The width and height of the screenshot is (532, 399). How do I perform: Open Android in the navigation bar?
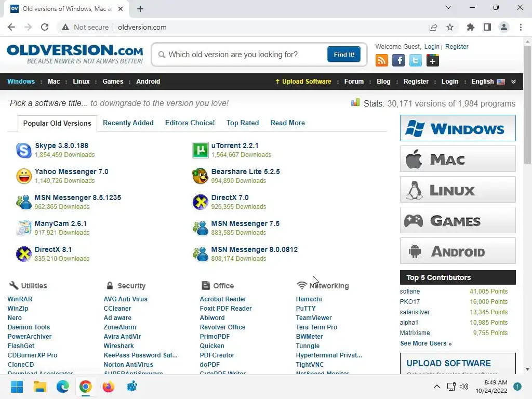[x=148, y=82]
